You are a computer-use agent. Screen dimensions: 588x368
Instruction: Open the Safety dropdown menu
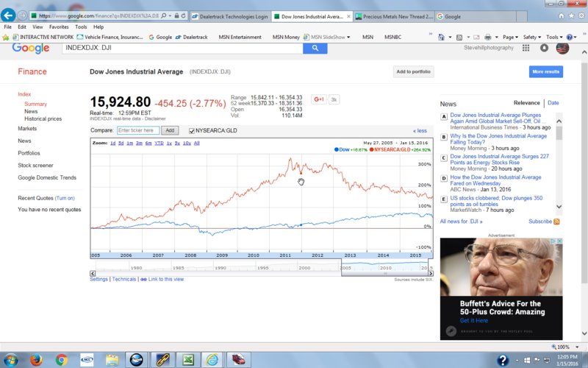(531, 38)
